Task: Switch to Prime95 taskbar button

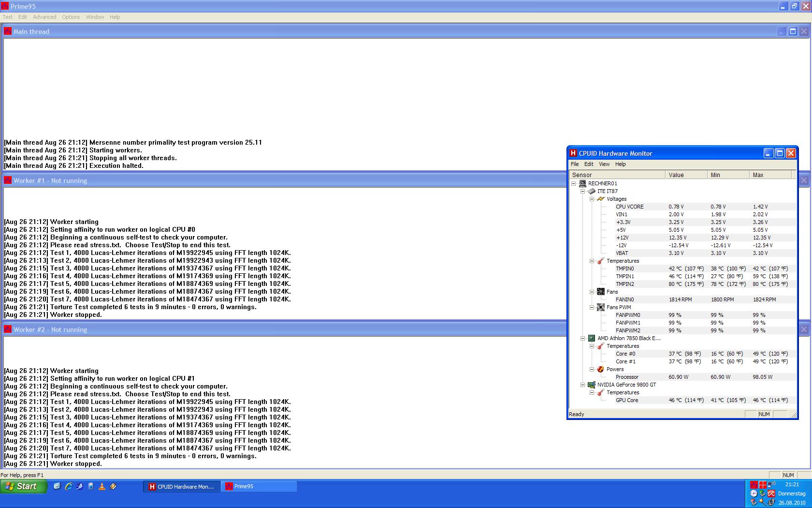Action: tap(259, 487)
